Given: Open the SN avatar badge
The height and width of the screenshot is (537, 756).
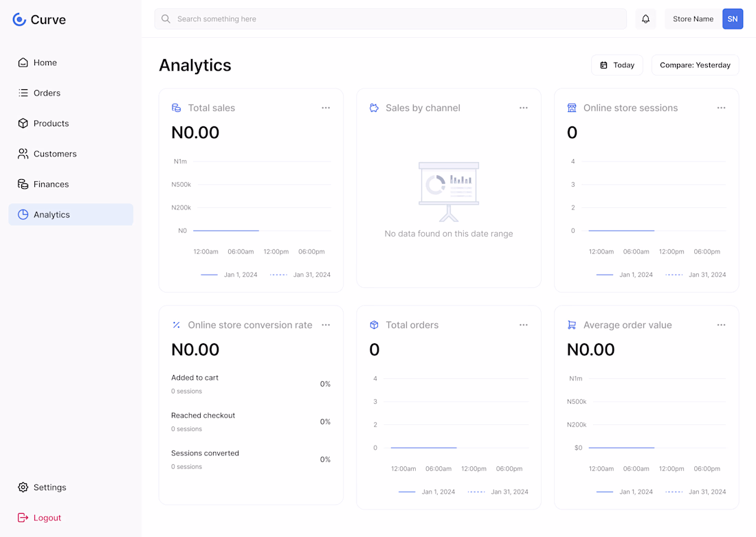Looking at the screenshot, I should 733,19.
